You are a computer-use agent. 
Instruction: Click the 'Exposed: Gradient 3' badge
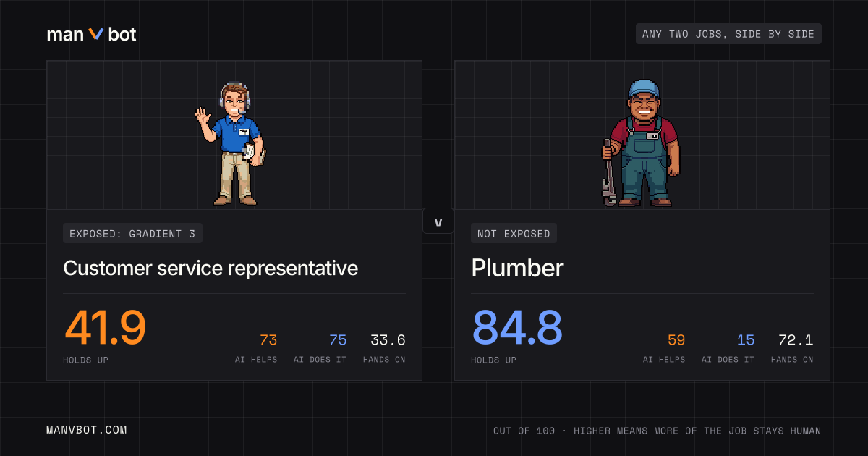pos(132,234)
